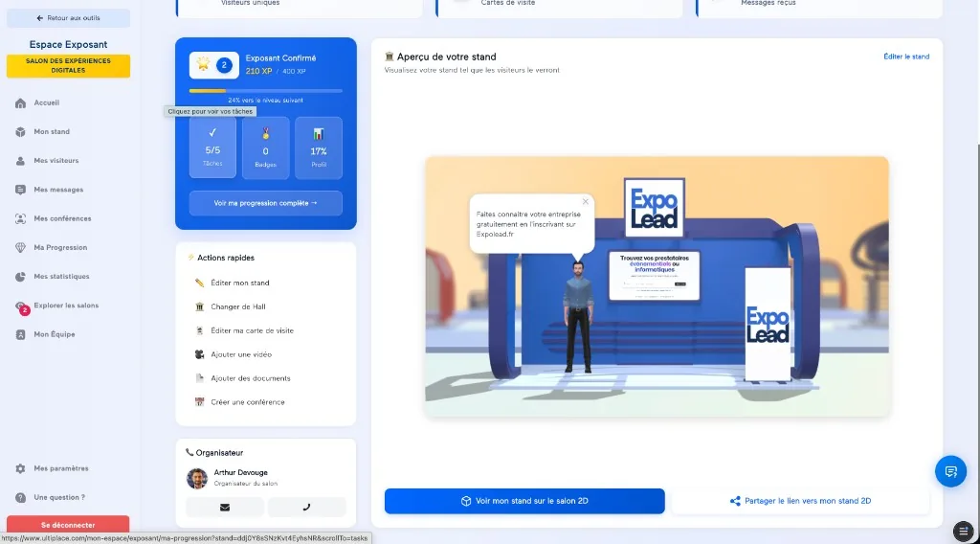The height and width of the screenshot is (544, 980).
Task: Open Mes paramètres settings
Action: click(60, 468)
